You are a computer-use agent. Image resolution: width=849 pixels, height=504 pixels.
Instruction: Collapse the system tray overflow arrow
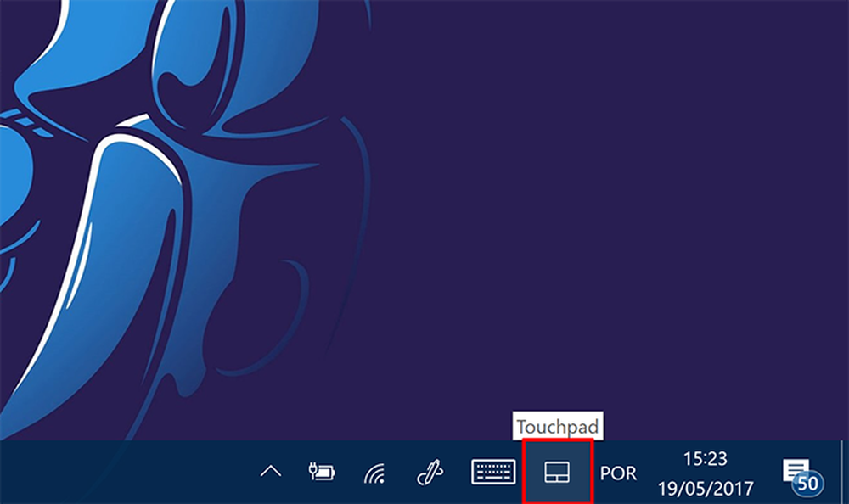point(270,471)
